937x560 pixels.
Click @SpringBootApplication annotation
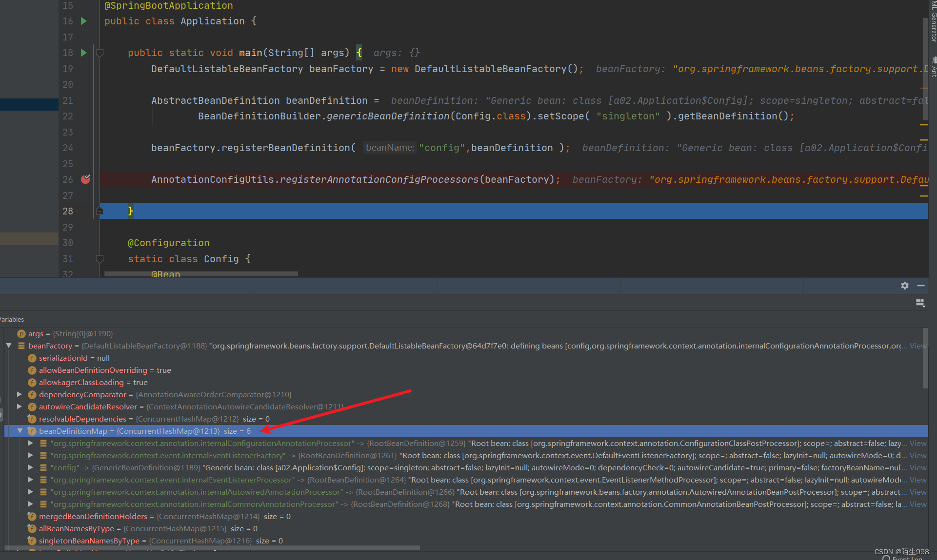tap(169, 5)
